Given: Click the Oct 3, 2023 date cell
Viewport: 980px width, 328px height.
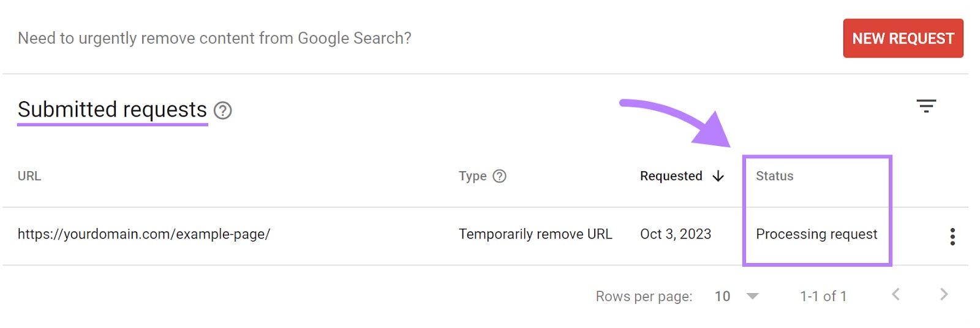Looking at the screenshot, I should tap(676, 234).
